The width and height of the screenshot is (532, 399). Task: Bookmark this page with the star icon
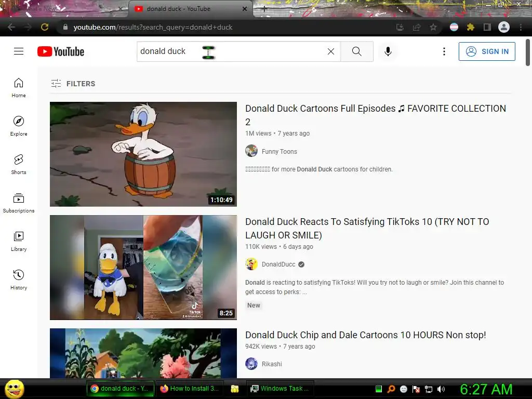pos(433,27)
